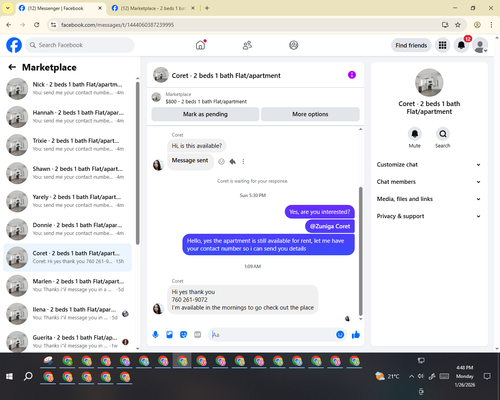
Task: Open the Facebook logo home link
Action: 14,45
